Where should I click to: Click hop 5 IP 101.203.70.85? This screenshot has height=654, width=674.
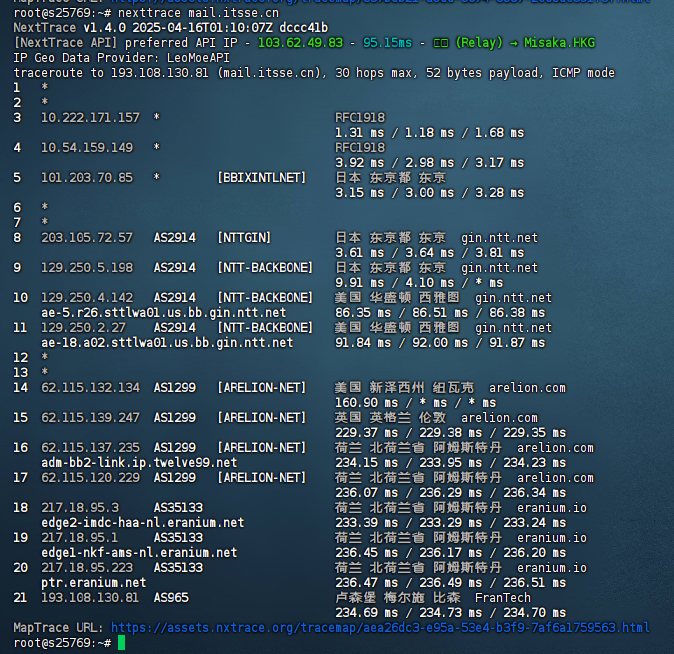pos(87,178)
